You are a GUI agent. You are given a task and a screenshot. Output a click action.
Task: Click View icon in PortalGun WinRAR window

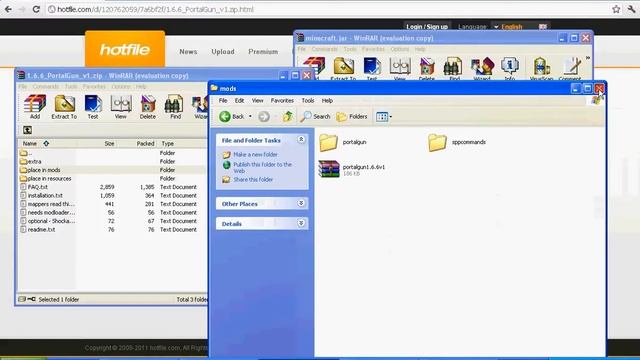pos(120,106)
